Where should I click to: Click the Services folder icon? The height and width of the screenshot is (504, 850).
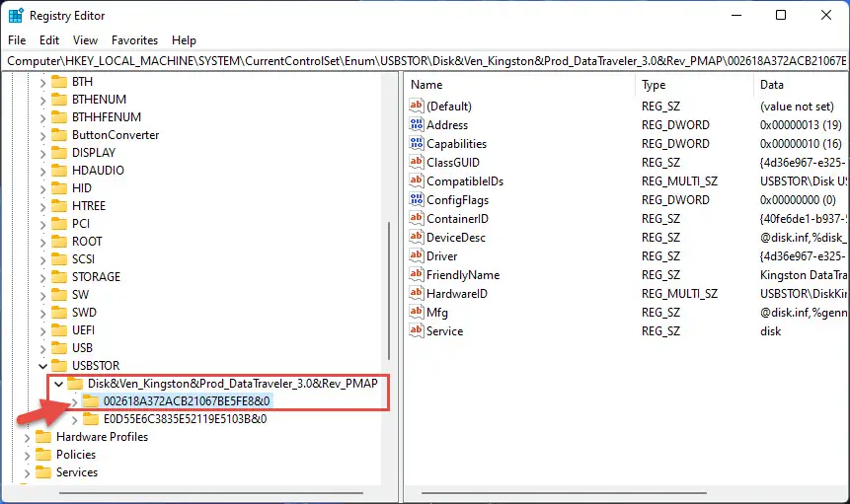[43, 472]
